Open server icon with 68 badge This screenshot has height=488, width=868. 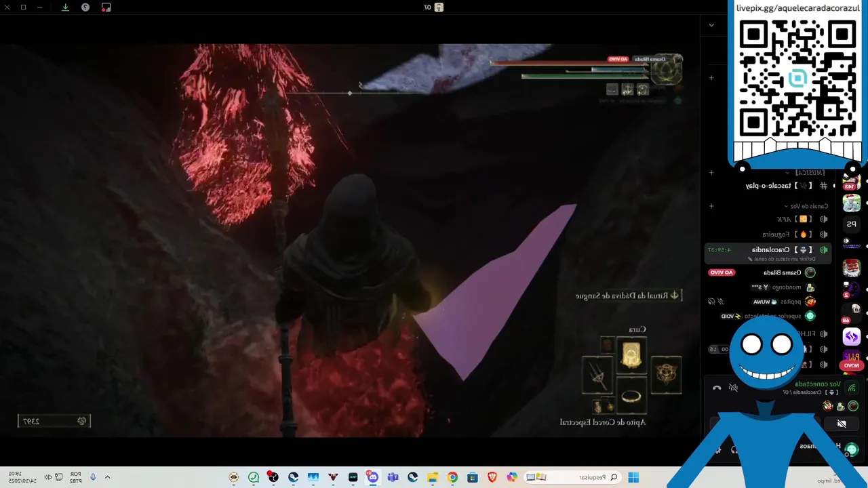point(852,312)
